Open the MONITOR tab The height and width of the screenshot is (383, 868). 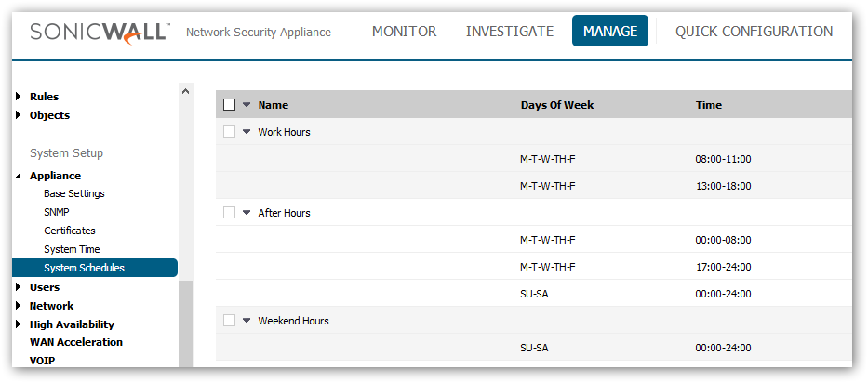[404, 32]
